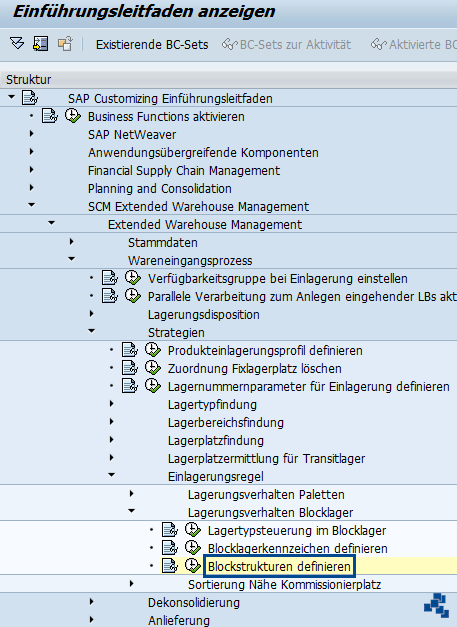Execute activity Lagertypsteuerung im Blocklager

pos(193,530)
